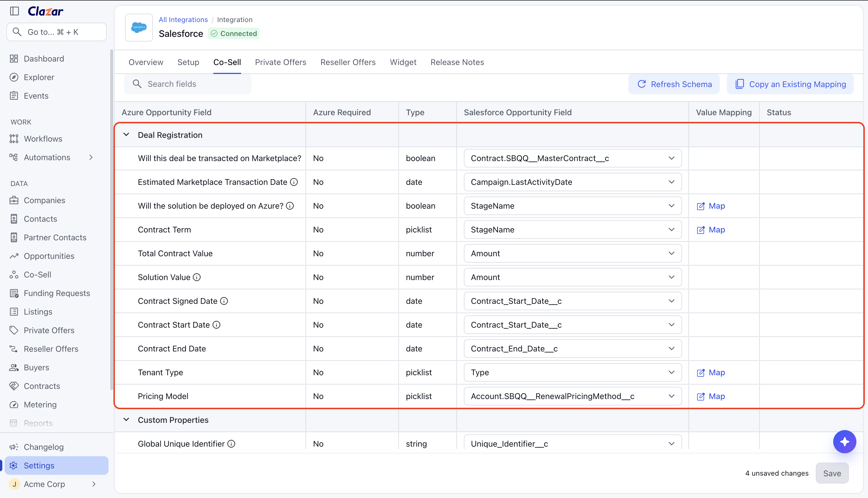Follow the All Integrations breadcrumb link
The image size is (868, 498).
[183, 19]
